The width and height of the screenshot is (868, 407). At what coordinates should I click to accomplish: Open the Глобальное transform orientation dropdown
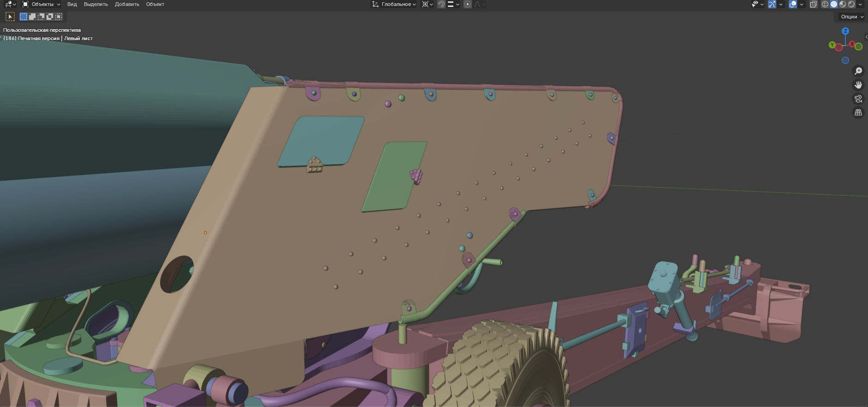click(394, 4)
